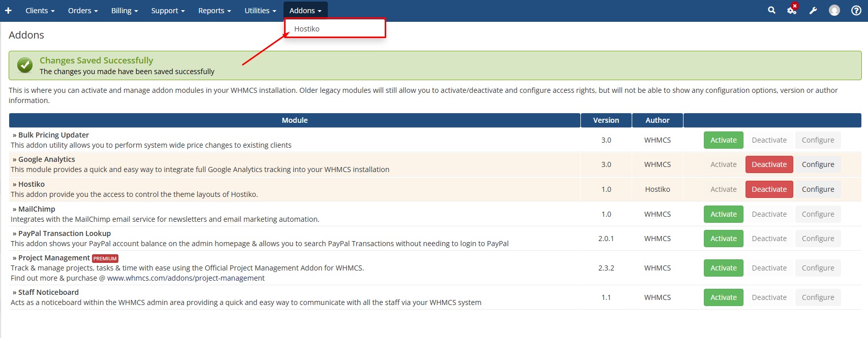This screenshot has width=868, height=338.
Task: Expand the Orders dropdown menu
Action: (x=82, y=11)
